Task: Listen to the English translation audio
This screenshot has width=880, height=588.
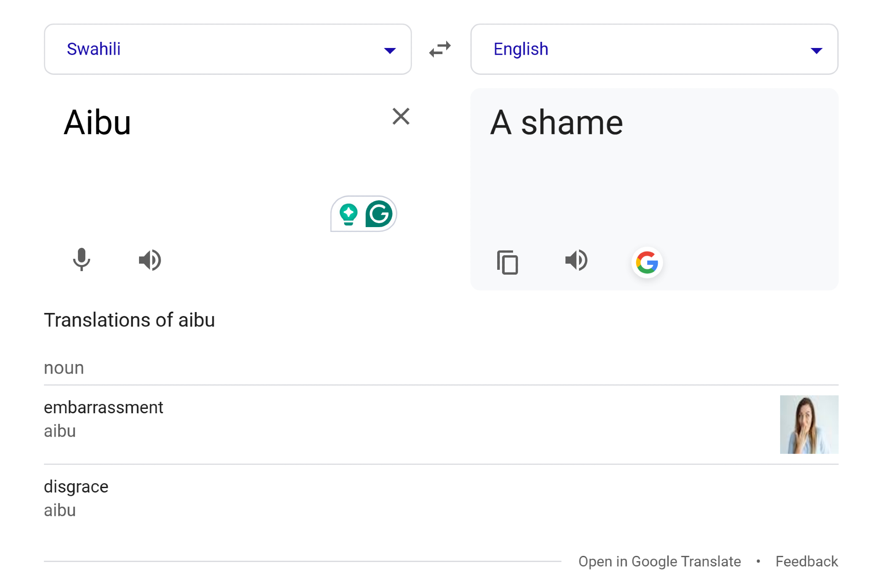Action: click(x=576, y=260)
